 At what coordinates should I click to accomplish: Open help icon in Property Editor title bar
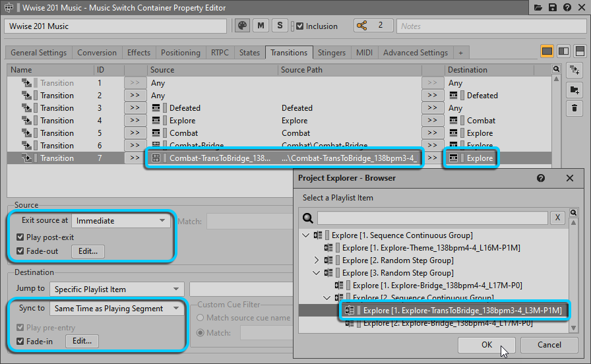567,7
